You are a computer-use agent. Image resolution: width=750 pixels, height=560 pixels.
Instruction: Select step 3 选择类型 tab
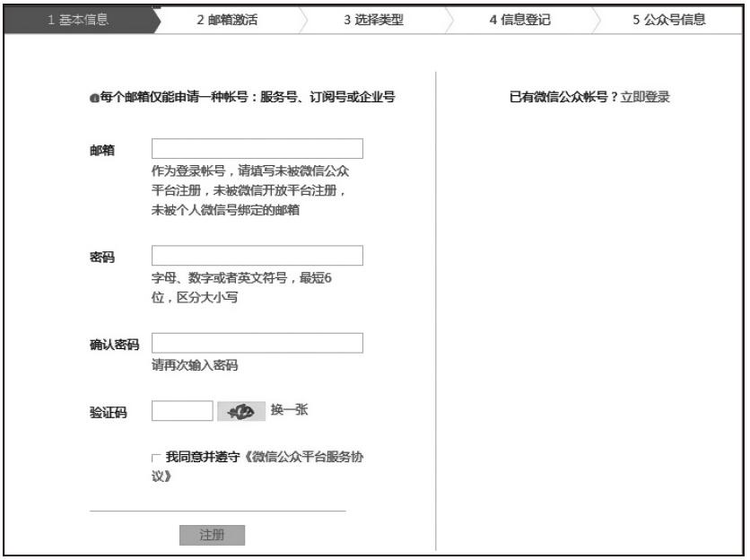(x=373, y=20)
